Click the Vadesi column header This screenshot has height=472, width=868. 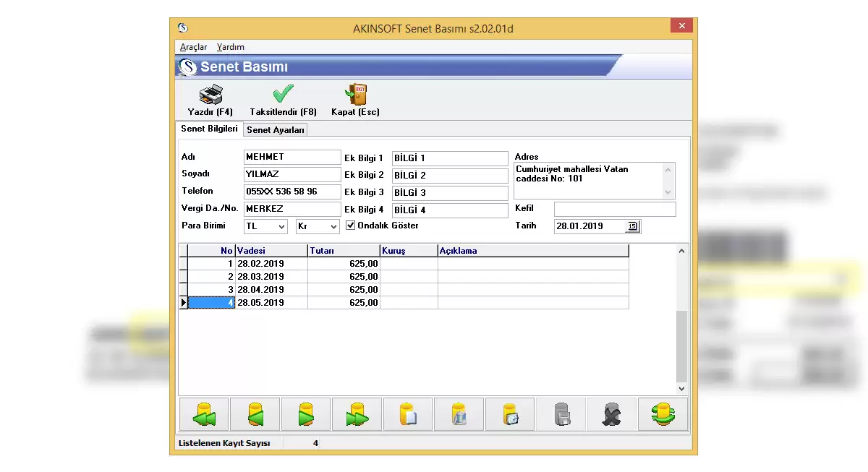(x=271, y=251)
